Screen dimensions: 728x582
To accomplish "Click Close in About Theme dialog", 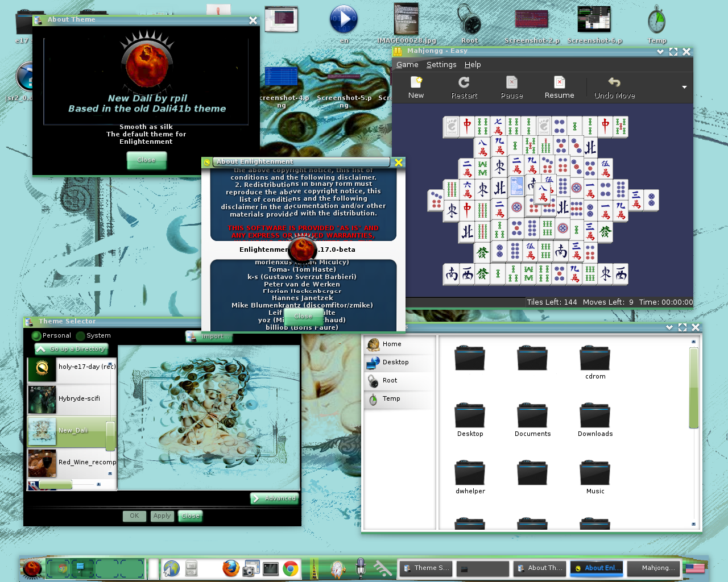I will pyautogui.click(x=146, y=160).
